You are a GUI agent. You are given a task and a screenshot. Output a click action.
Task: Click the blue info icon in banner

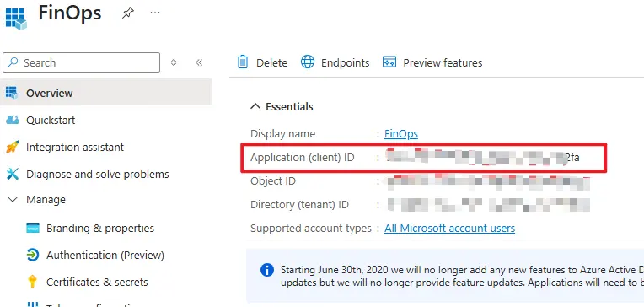tap(267, 270)
